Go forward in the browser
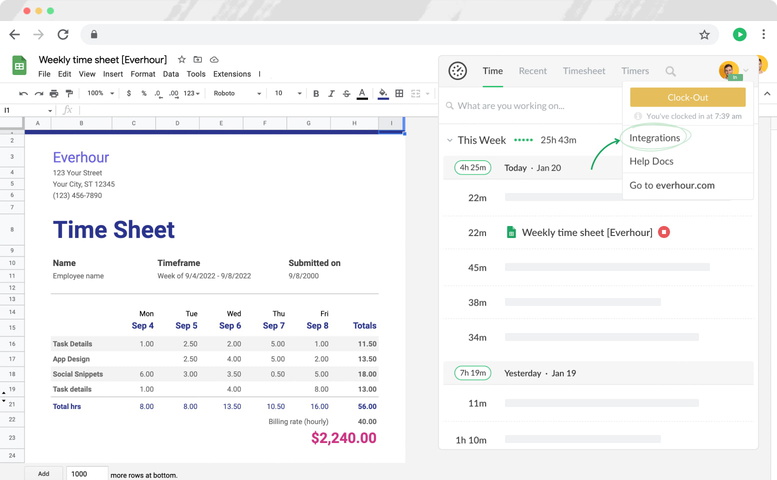 (x=38, y=34)
